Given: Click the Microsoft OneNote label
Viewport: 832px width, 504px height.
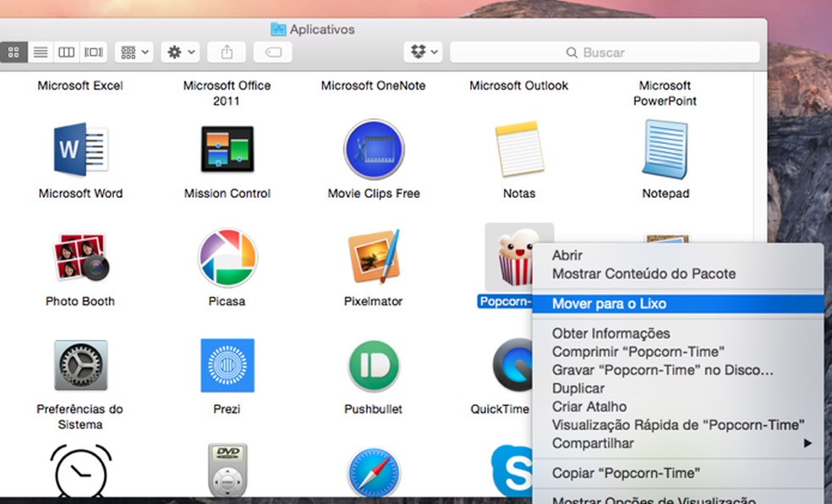Looking at the screenshot, I should [374, 85].
